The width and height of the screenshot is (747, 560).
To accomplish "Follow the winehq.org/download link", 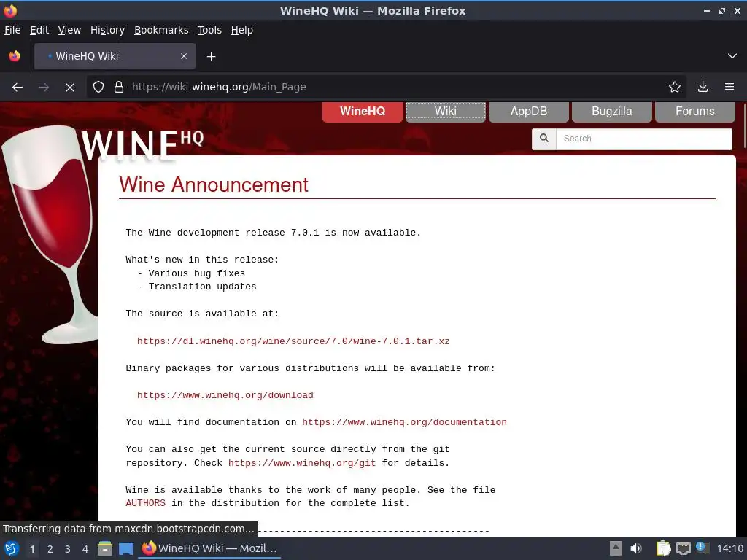I will 225,395.
